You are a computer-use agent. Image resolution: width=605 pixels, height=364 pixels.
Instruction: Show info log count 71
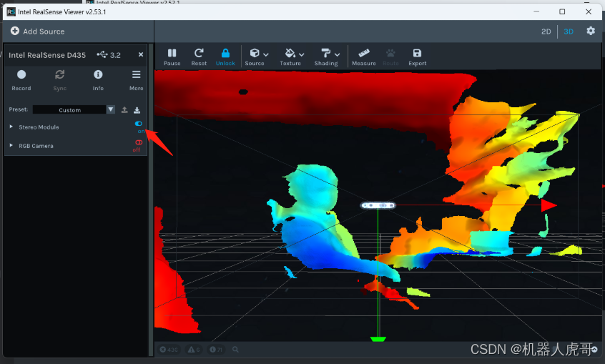[x=216, y=350]
